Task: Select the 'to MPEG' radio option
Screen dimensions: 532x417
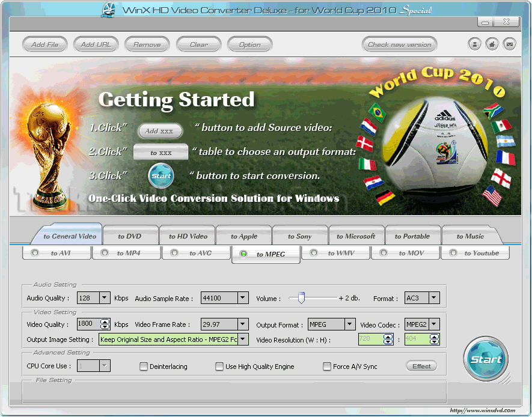Action: (266, 254)
